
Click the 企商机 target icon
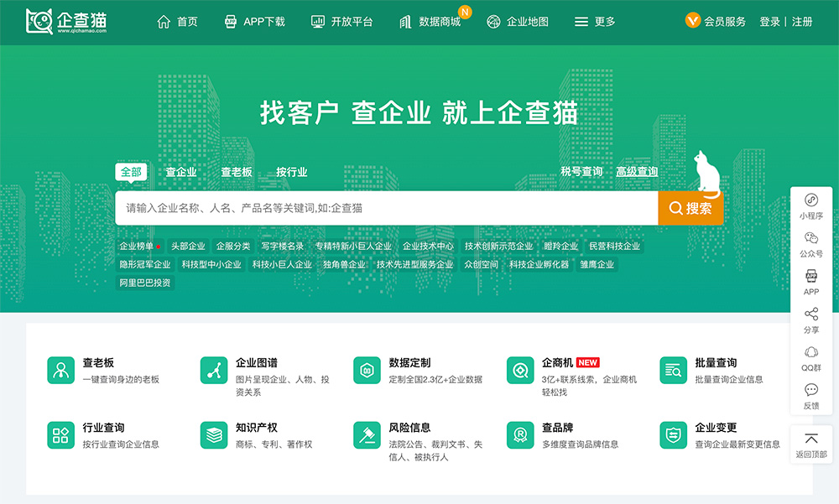[x=520, y=370]
